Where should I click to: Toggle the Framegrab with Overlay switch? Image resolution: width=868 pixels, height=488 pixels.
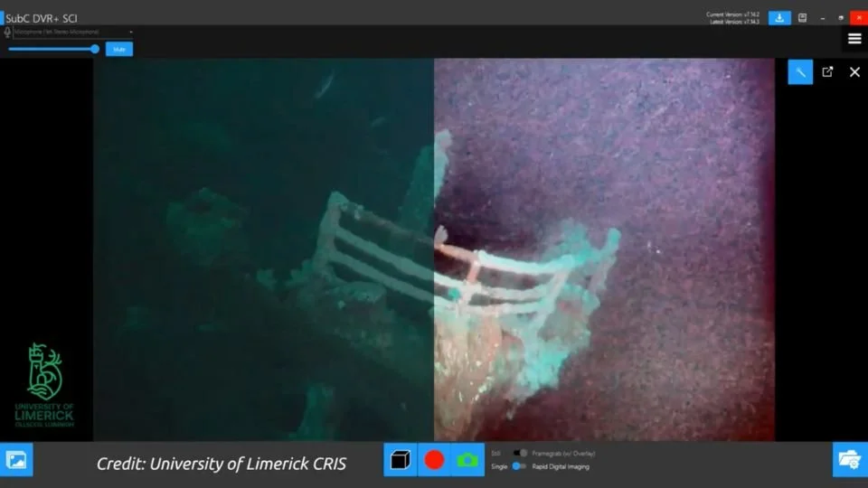pyautogui.click(x=520, y=453)
